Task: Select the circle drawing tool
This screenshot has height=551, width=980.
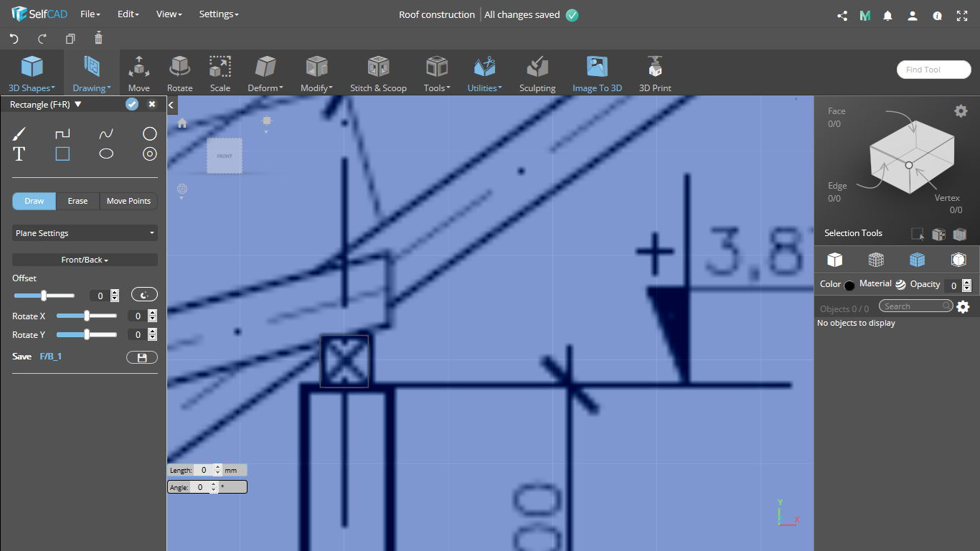Action: point(149,134)
